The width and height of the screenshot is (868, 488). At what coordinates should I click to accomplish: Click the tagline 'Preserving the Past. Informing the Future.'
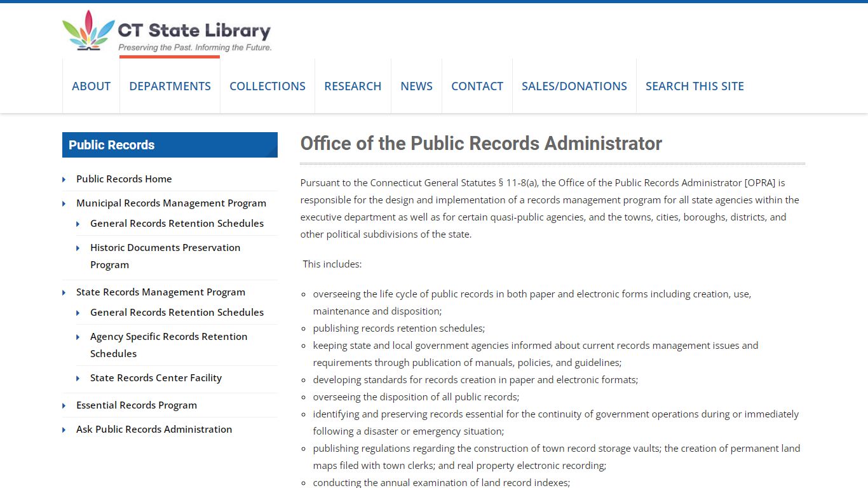pyautogui.click(x=195, y=48)
